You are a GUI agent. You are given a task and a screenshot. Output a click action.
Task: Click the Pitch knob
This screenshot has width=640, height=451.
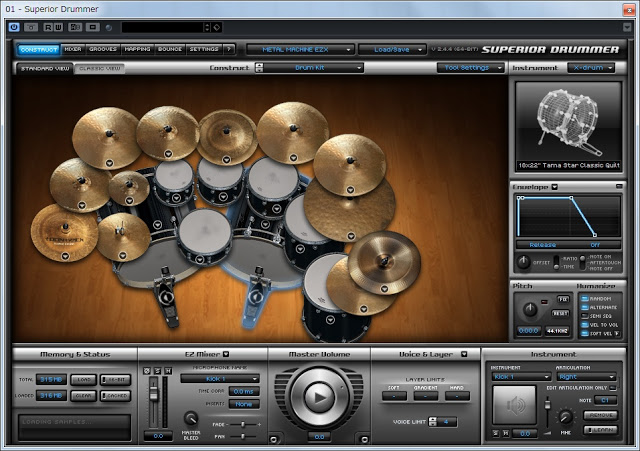(529, 307)
